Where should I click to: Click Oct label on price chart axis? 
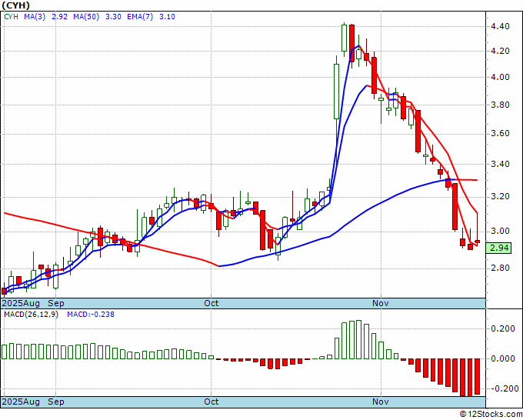click(x=212, y=303)
